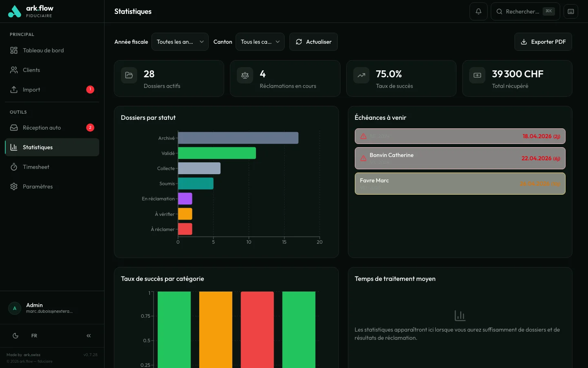This screenshot has height=368, width=588.
Task: Click the trend arrow icon beside Taux de succès
Action: (x=361, y=75)
